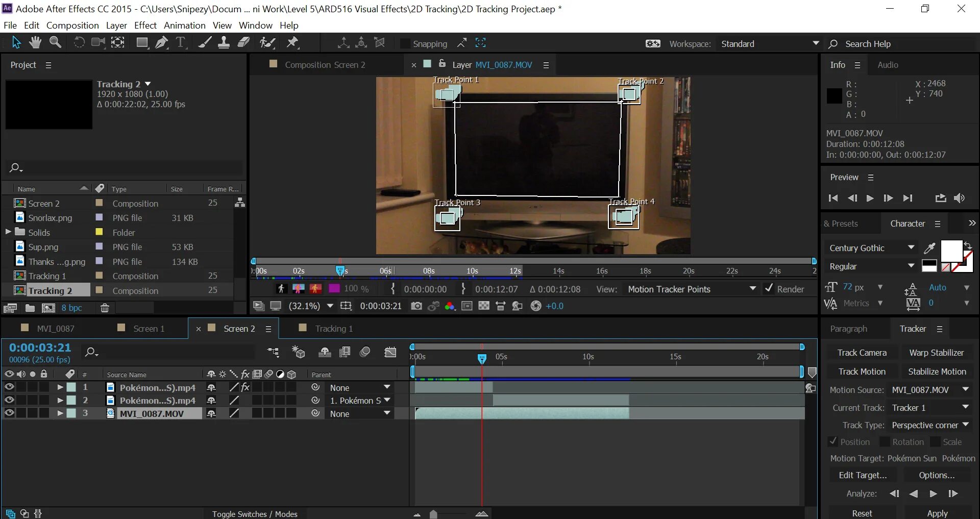Jump to first frame in Preview panel

833,198
